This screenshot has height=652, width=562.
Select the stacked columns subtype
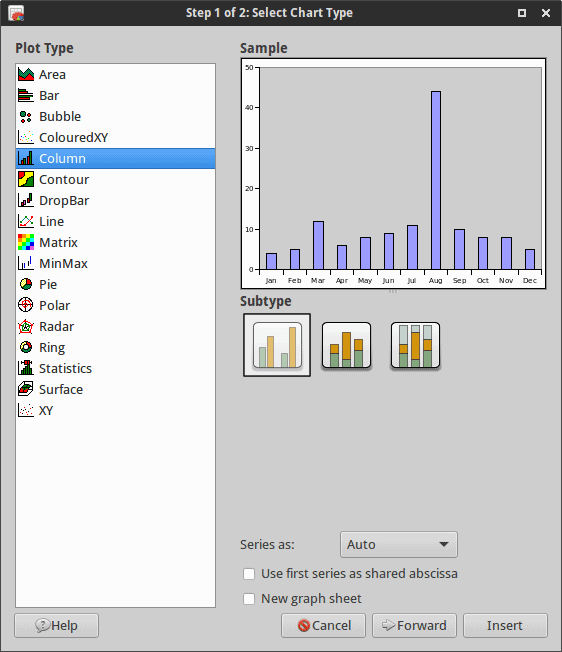(346, 345)
